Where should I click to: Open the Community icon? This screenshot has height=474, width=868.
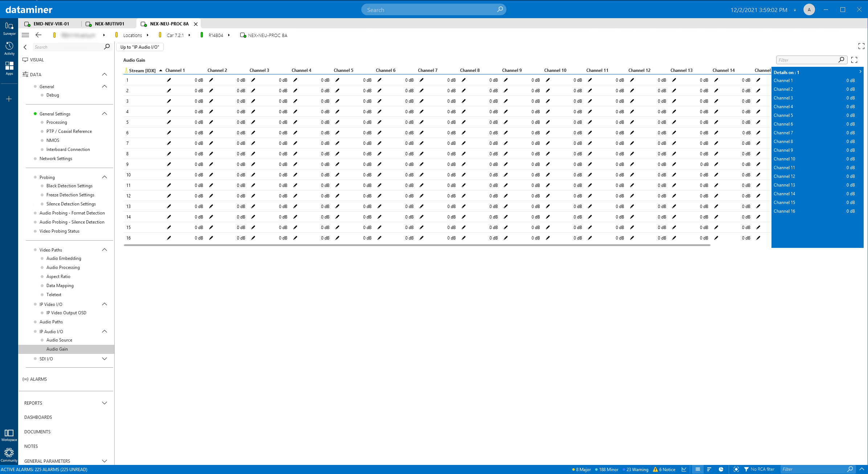[x=9, y=455]
